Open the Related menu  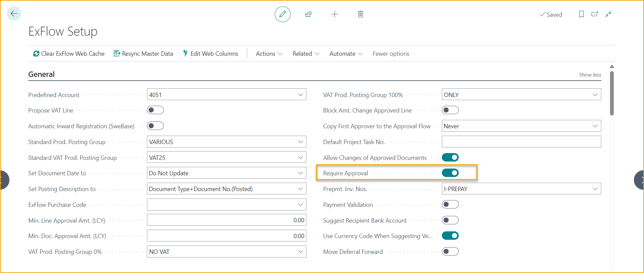(x=306, y=54)
